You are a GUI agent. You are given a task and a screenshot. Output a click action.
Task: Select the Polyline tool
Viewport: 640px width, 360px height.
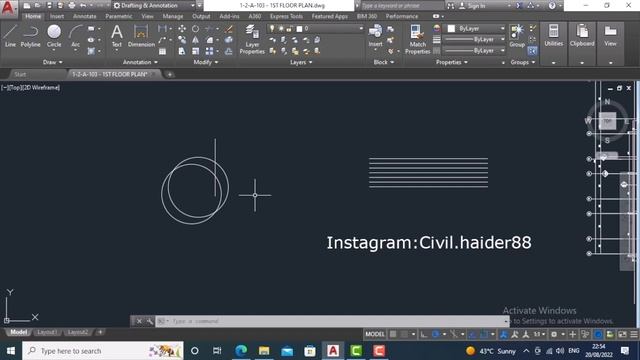pyautogui.click(x=31, y=36)
